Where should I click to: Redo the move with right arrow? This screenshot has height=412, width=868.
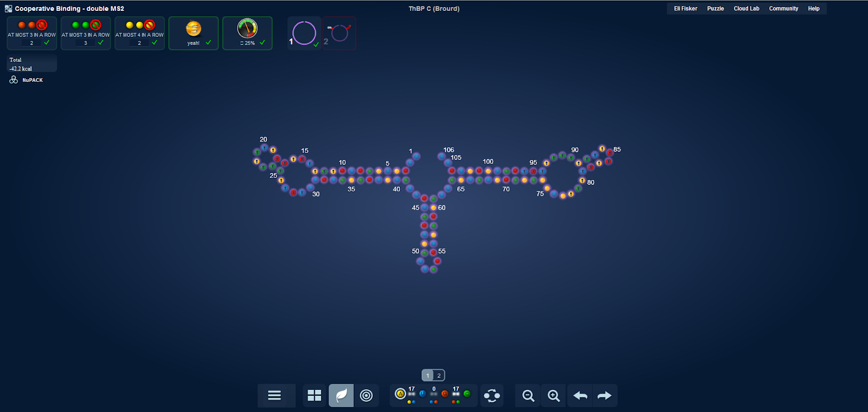pyautogui.click(x=604, y=396)
